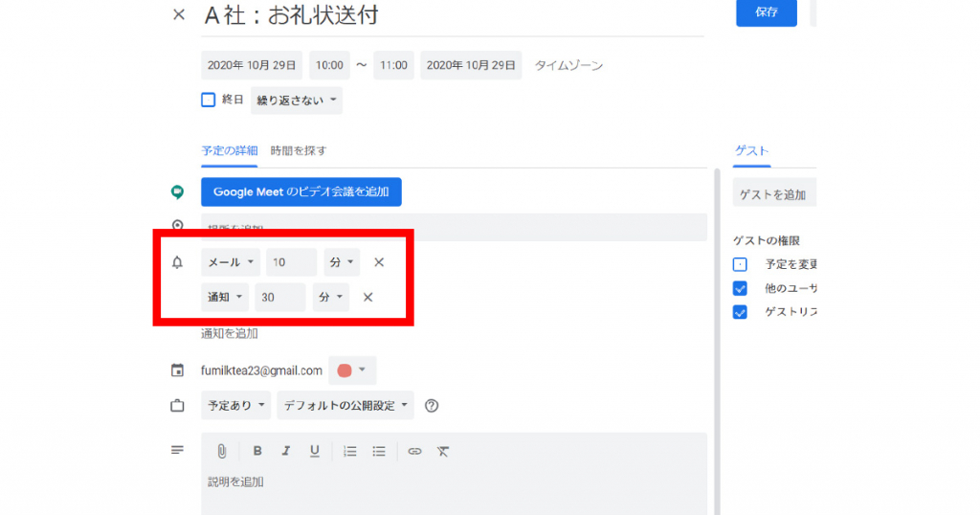Insert link in description toolbar
Image resolution: width=980 pixels, height=515 pixels.
[414, 451]
